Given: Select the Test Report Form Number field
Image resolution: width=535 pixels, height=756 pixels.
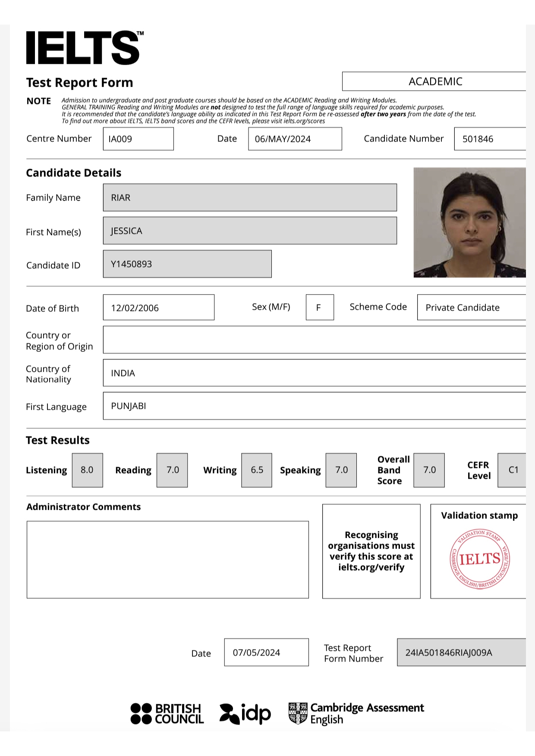Looking at the screenshot, I should pyautogui.click(x=461, y=652).
